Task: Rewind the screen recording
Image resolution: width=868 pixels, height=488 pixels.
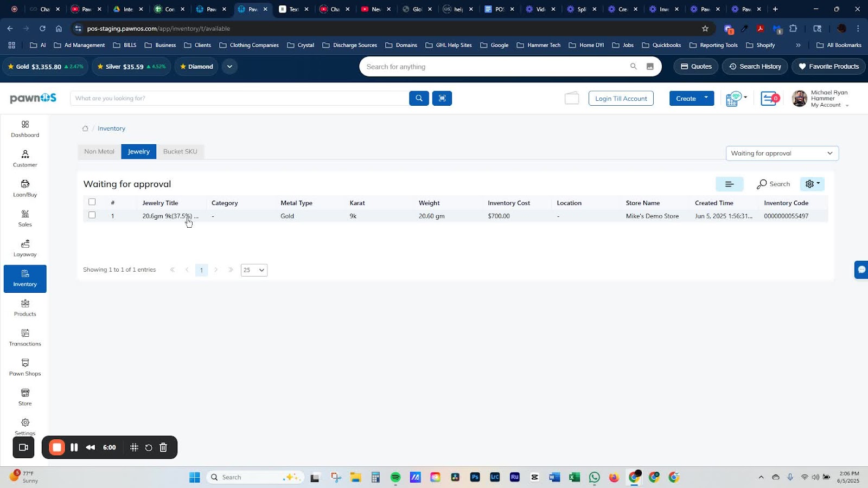Action: click(91, 447)
